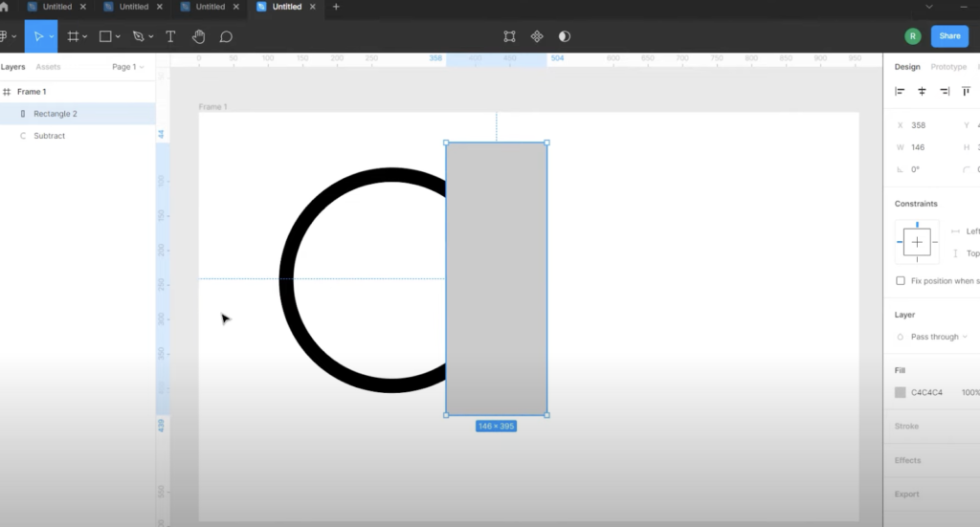Click the blend mode layer icon
The width and height of the screenshot is (980, 527).
click(900, 337)
